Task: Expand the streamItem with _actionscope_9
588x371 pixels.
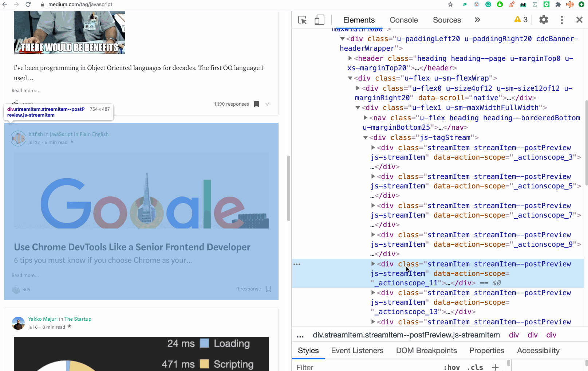Action: (x=373, y=235)
